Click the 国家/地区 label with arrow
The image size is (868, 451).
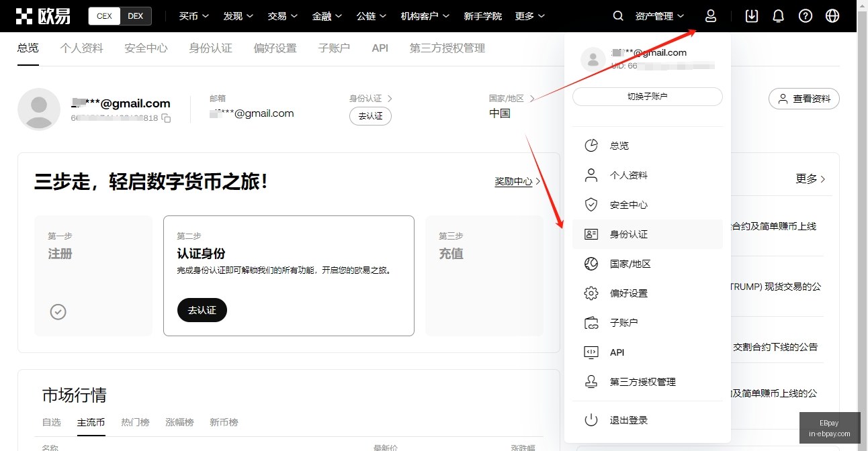[x=512, y=99]
